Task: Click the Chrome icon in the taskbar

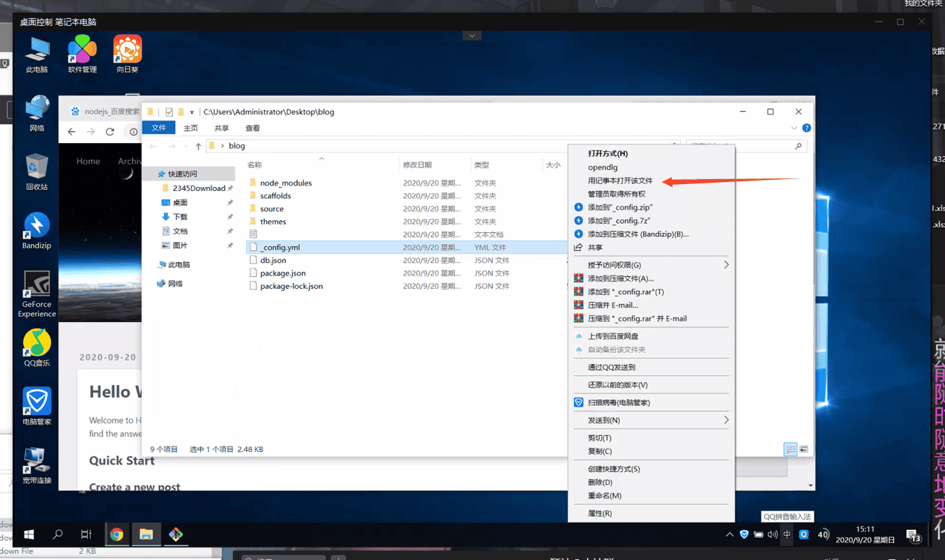Action: (x=116, y=535)
